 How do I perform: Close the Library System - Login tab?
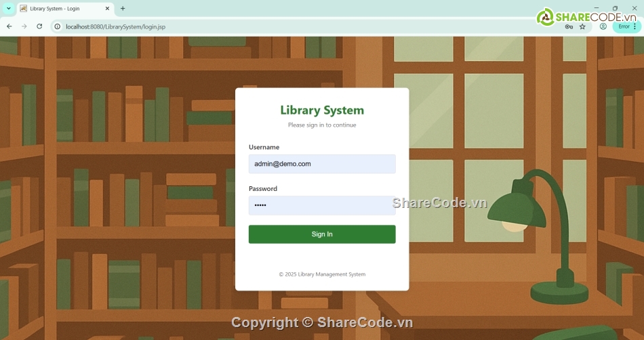107,9
